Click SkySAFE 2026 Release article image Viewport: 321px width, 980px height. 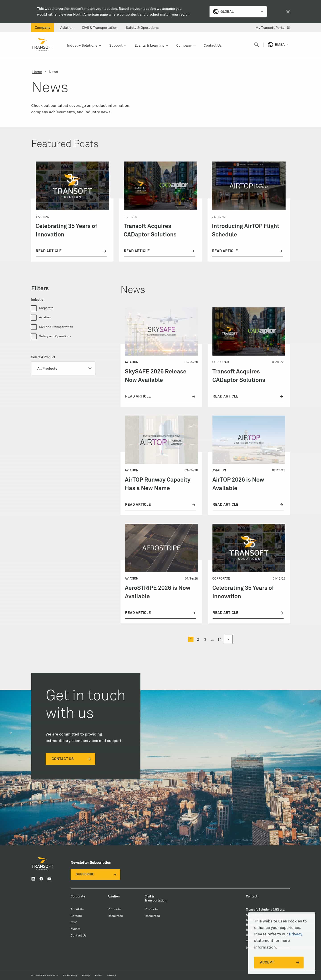[161, 331]
